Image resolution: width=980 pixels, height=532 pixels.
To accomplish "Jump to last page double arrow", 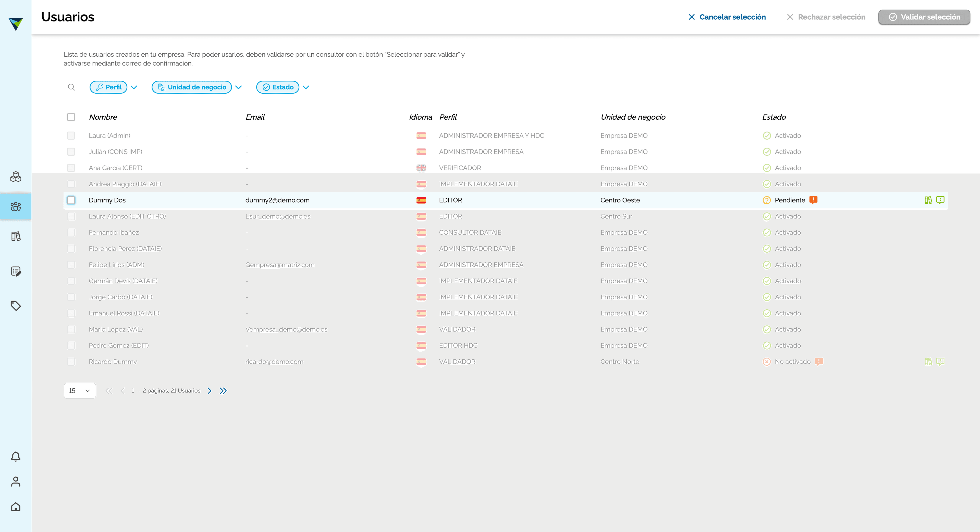I will pos(223,391).
